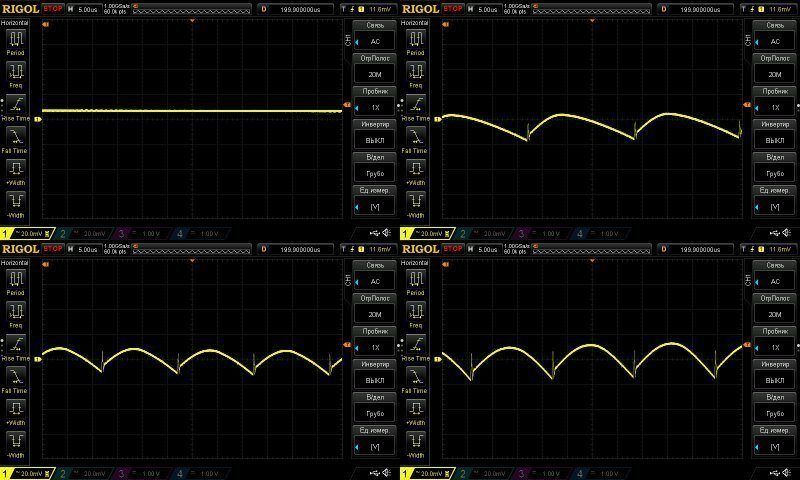Select -Width icon in top-right scope
800x480 pixels.
click(x=416, y=200)
